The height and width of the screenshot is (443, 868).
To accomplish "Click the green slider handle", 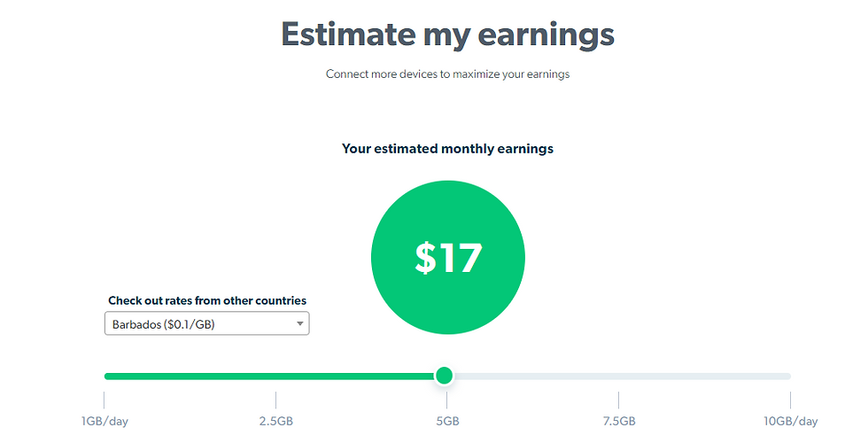I will tap(444, 376).
